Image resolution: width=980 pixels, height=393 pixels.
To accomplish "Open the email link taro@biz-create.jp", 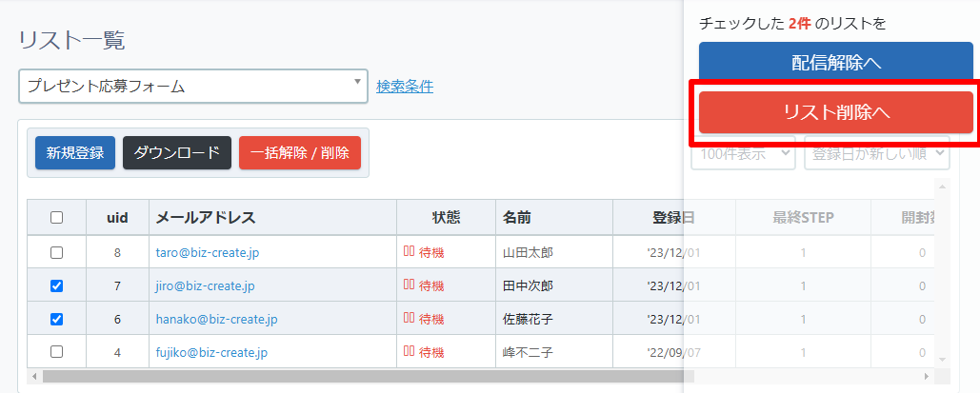I will coord(208,252).
